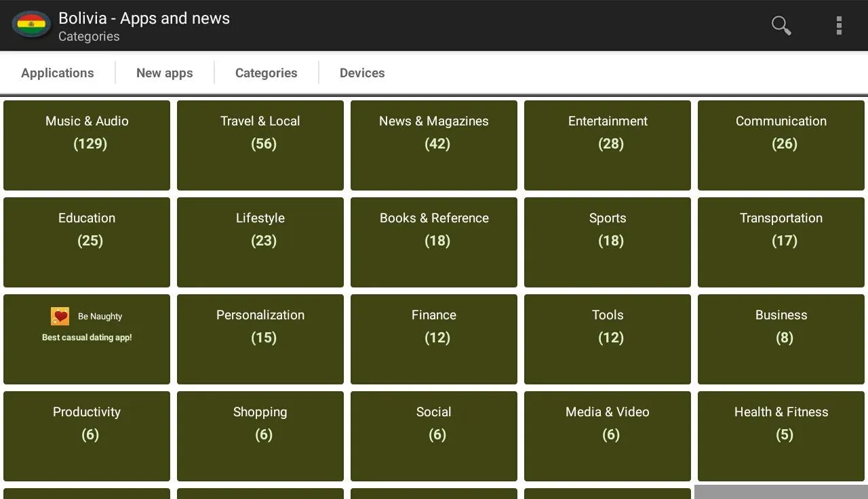Switch to the Applications tab
This screenshot has width=868, height=499.
(x=58, y=73)
